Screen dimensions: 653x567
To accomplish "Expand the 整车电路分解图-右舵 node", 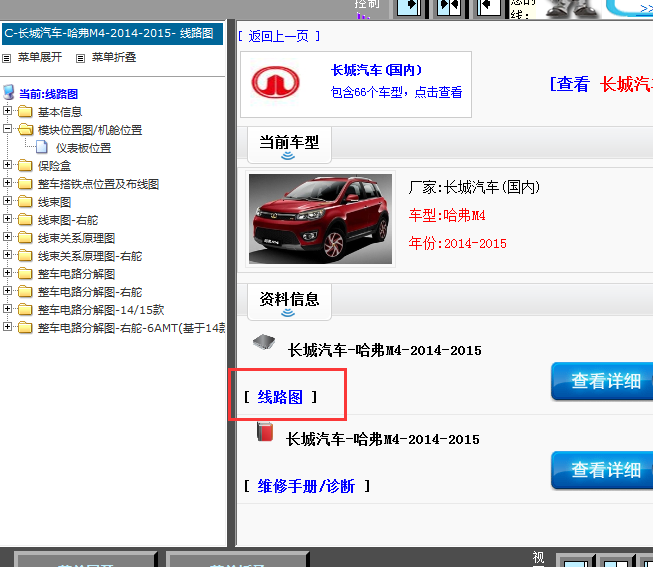I will [7, 290].
